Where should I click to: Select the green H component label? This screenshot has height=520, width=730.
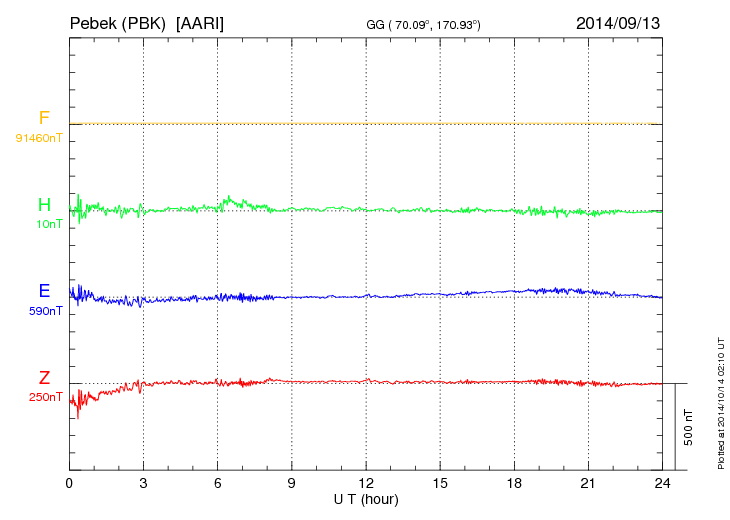(44, 205)
